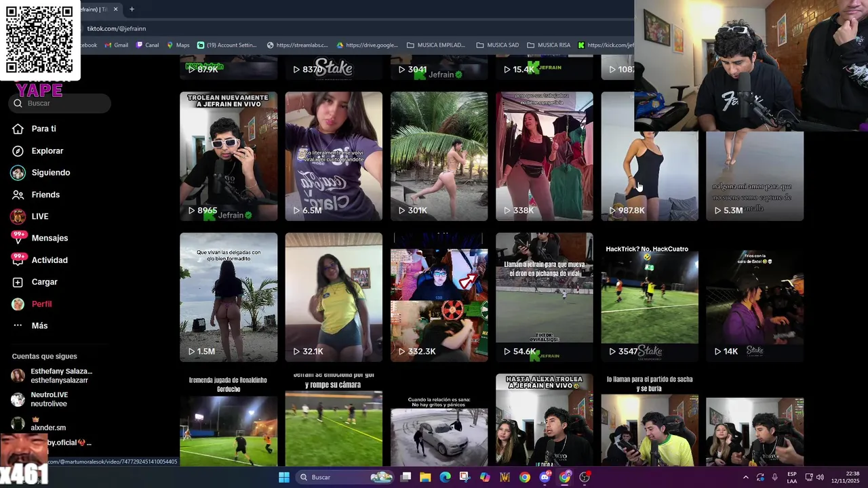Click the microphone tray icon

tap(775, 477)
